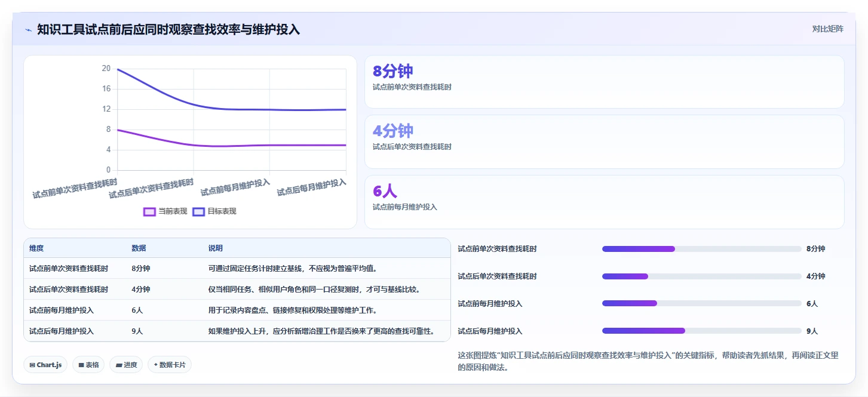868x397 pixels.
Task: Toggle the 当前表现 legend swatch
Action: (x=149, y=211)
